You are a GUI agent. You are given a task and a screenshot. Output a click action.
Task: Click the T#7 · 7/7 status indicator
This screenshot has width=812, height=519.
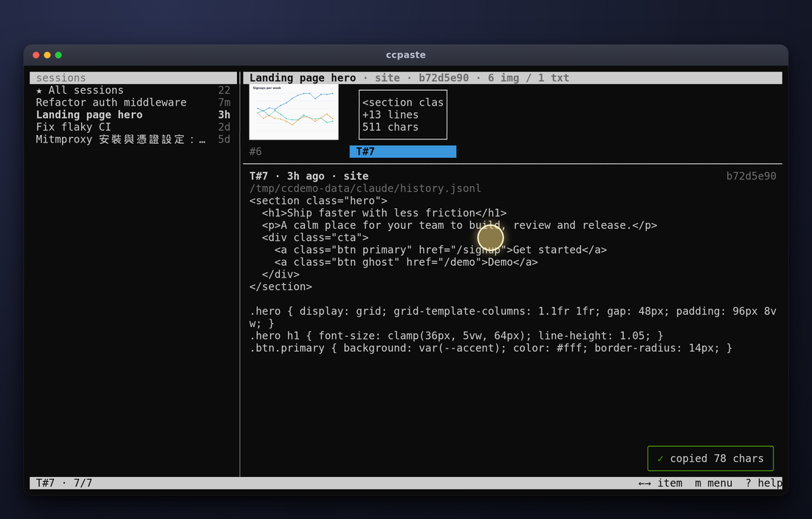tap(64, 484)
